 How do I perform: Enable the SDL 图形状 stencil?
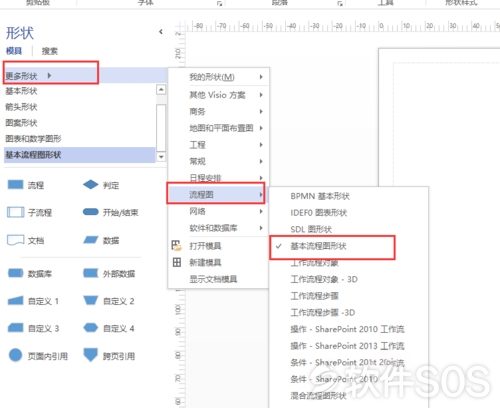click(311, 229)
